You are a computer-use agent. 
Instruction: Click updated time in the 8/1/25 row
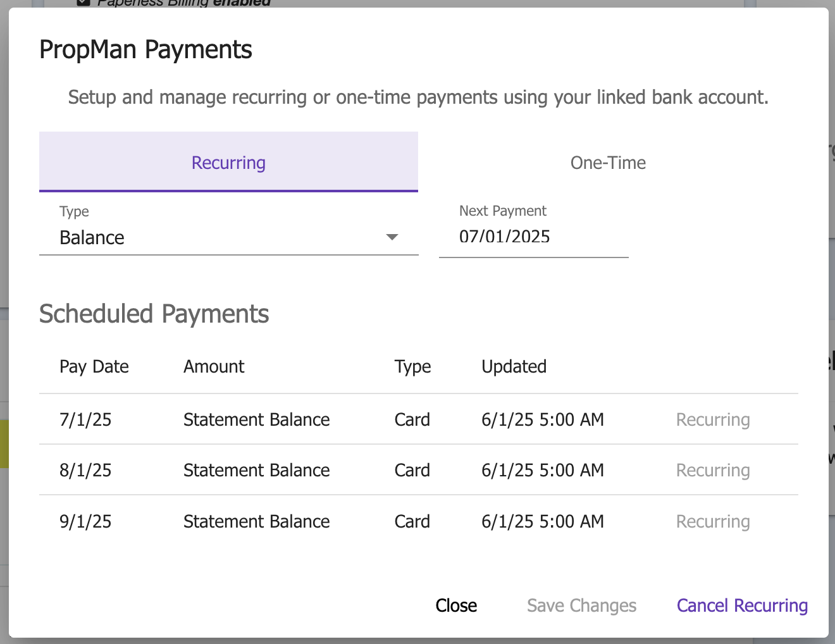(x=543, y=470)
